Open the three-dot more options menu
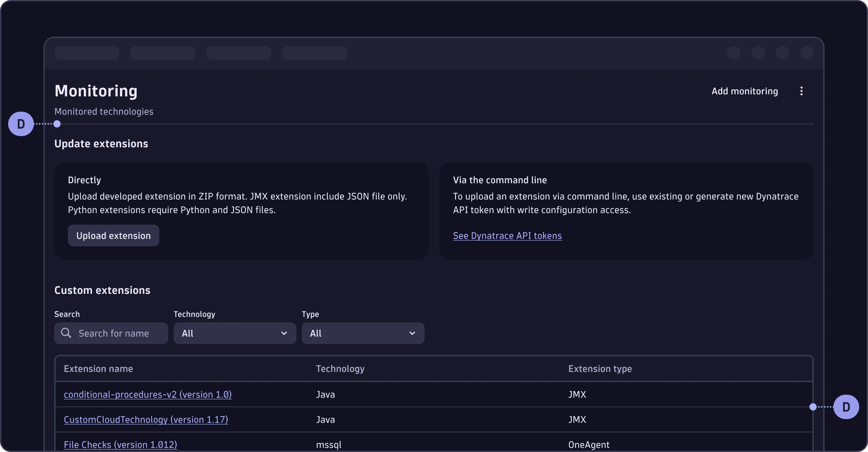 tap(801, 91)
